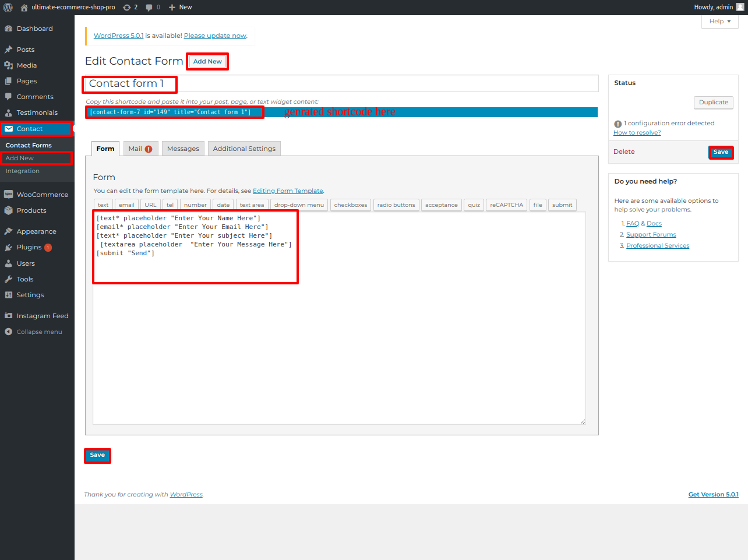
Task: Insert a number tag
Action: tap(195, 205)
